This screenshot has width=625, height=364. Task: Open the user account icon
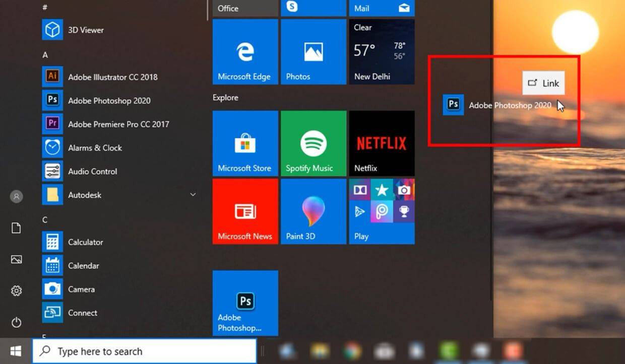coord(16,196)
